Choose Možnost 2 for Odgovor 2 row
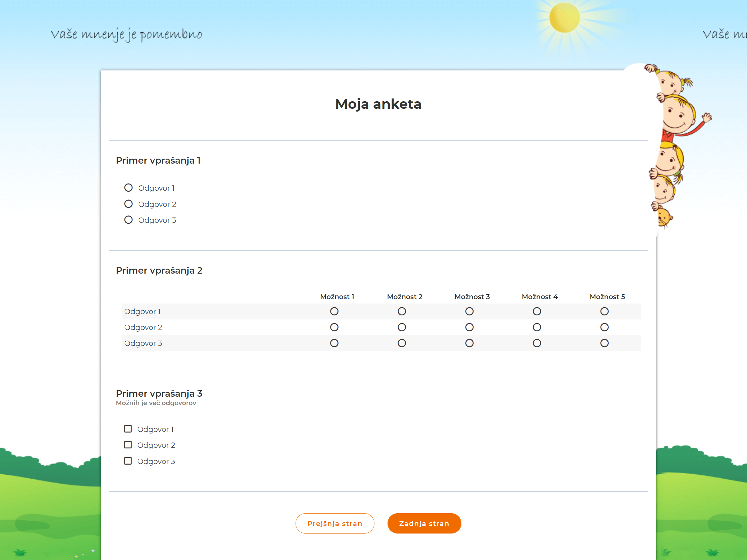The height and width of the screenshot is (560, 747). pos(402,327)
